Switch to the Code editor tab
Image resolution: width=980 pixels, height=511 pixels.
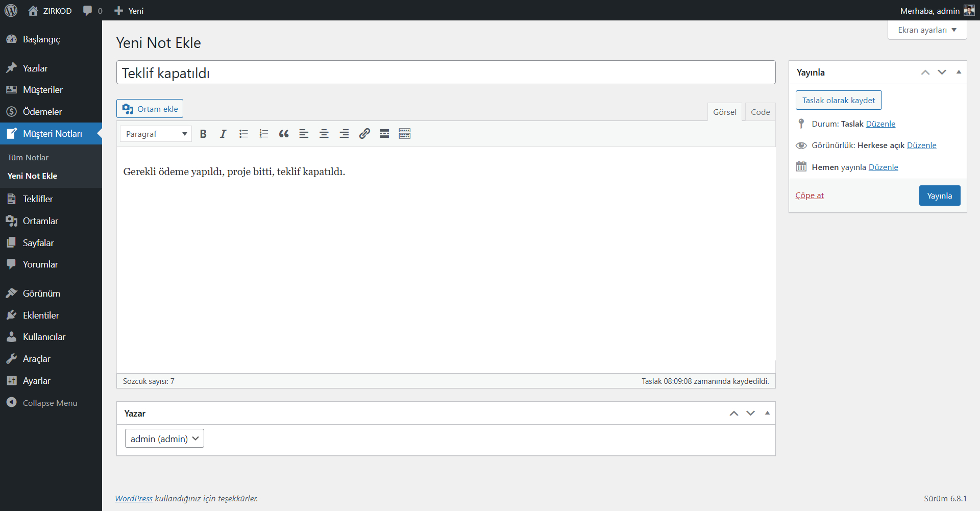tap(760, 112)
